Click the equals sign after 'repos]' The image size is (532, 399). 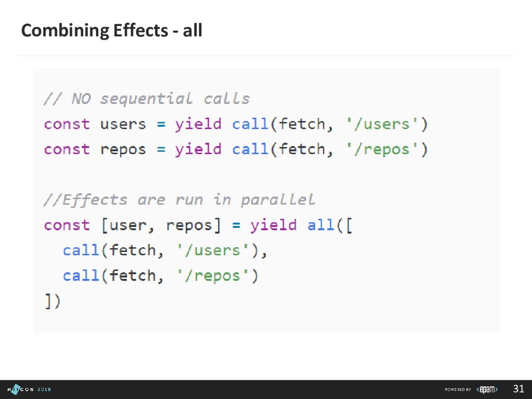click(236, 225)
